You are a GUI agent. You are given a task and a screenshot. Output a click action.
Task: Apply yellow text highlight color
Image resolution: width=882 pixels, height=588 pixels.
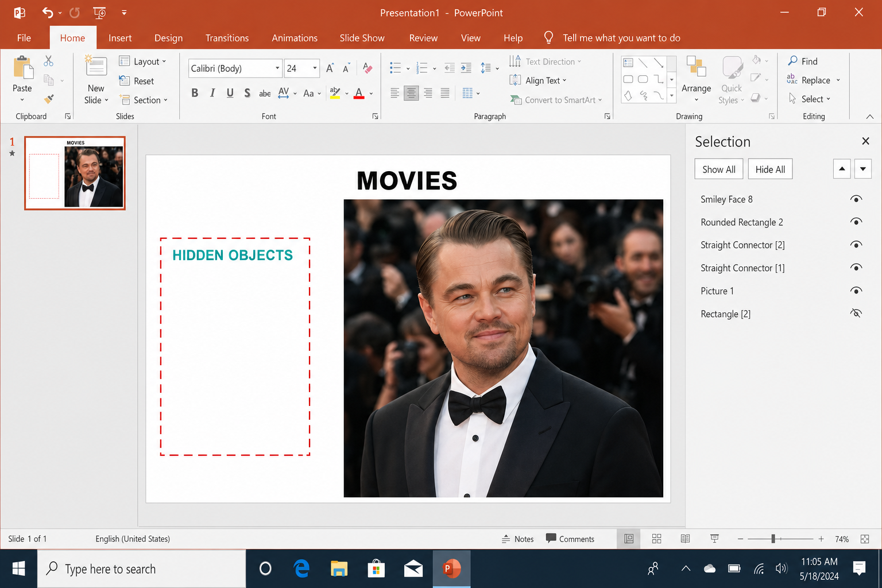click(335, 93)
